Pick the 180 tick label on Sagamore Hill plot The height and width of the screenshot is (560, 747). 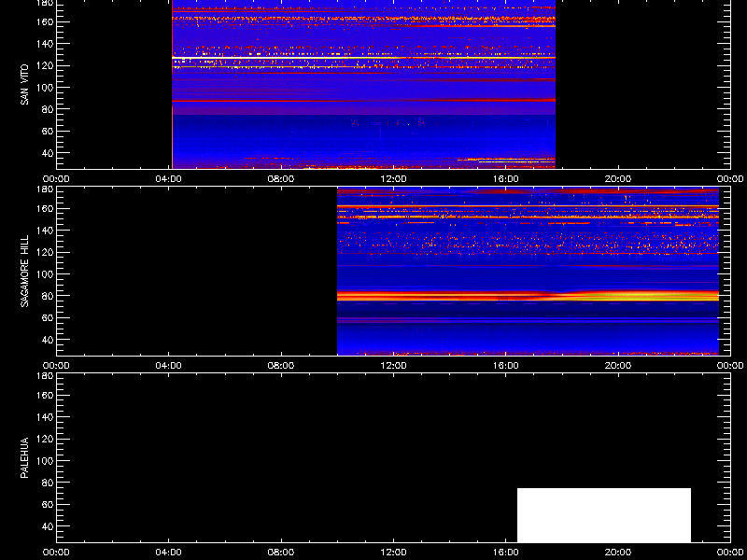(x=46, y=189)
